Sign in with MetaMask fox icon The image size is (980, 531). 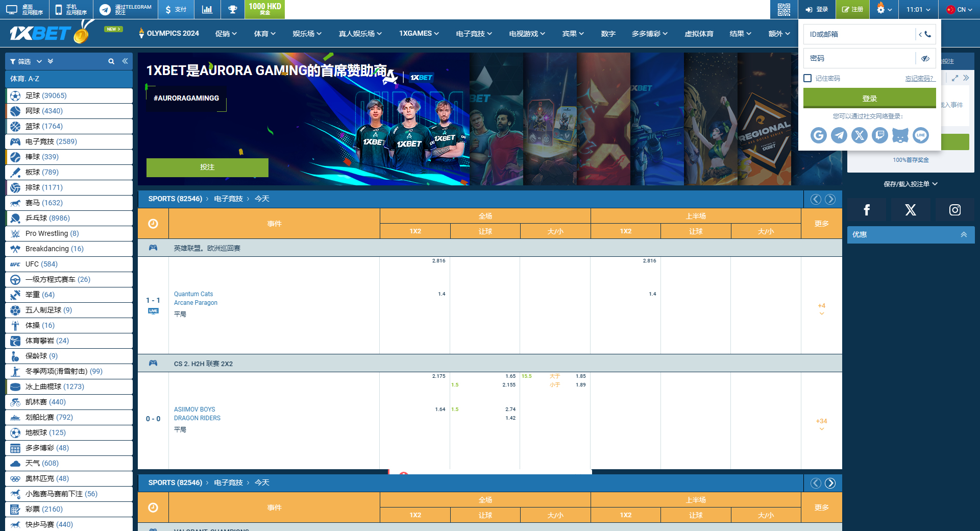tap(900, 135)
